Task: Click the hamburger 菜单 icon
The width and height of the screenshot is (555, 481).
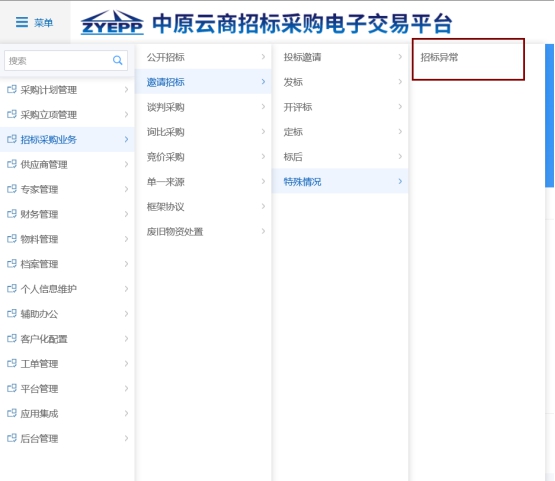Action: coord(22,22)
